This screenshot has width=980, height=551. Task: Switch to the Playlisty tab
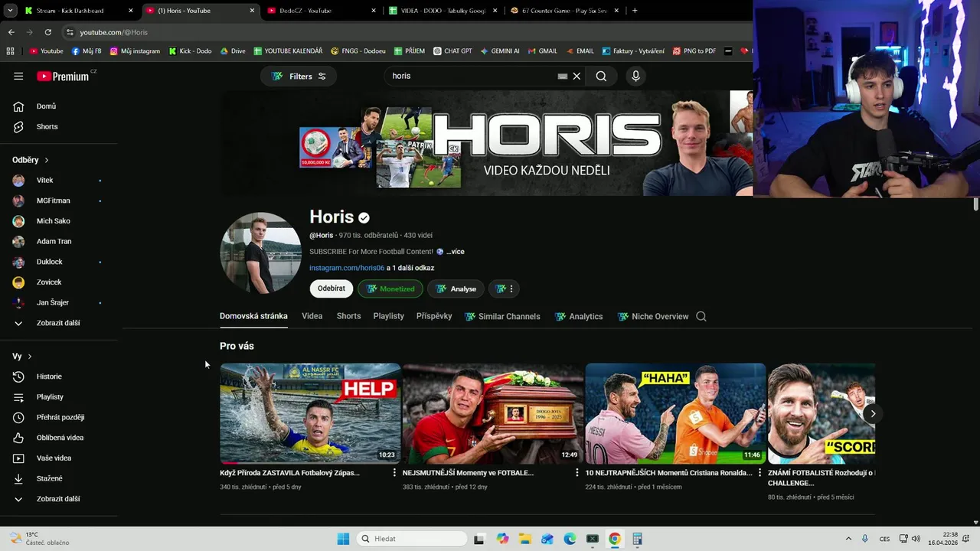point(388,316)
